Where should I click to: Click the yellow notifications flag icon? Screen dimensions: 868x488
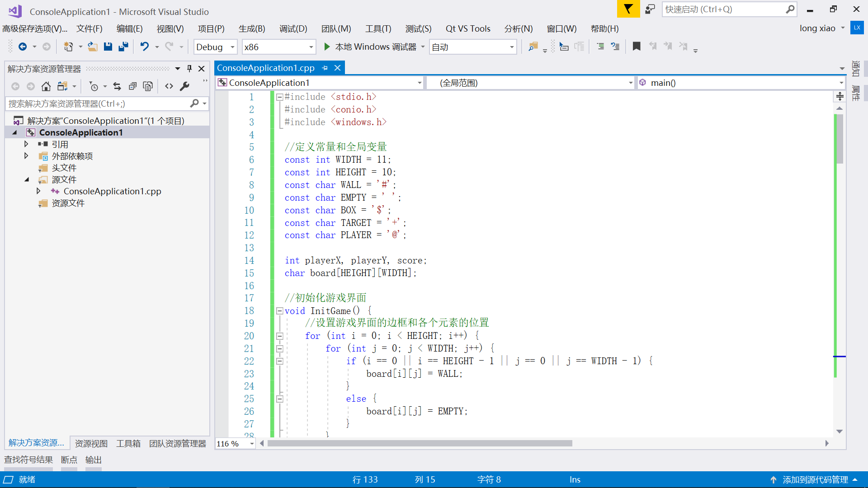tap(628, 9)
